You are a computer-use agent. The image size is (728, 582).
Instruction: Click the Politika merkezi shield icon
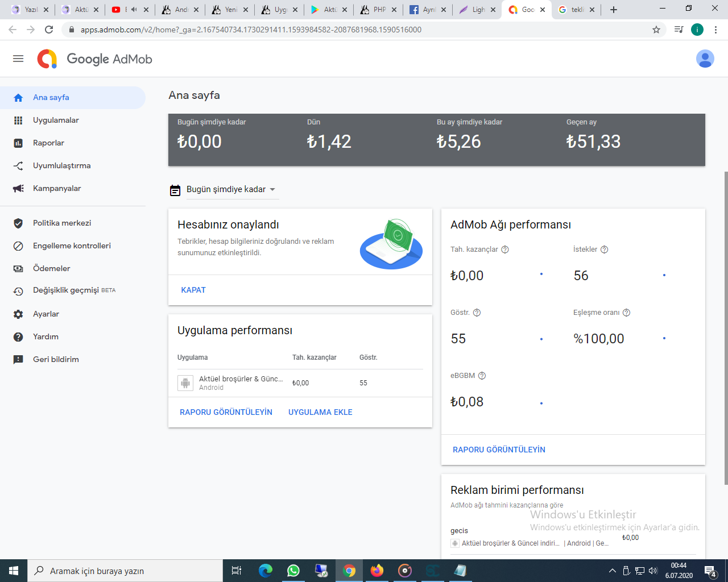point(18,223)
